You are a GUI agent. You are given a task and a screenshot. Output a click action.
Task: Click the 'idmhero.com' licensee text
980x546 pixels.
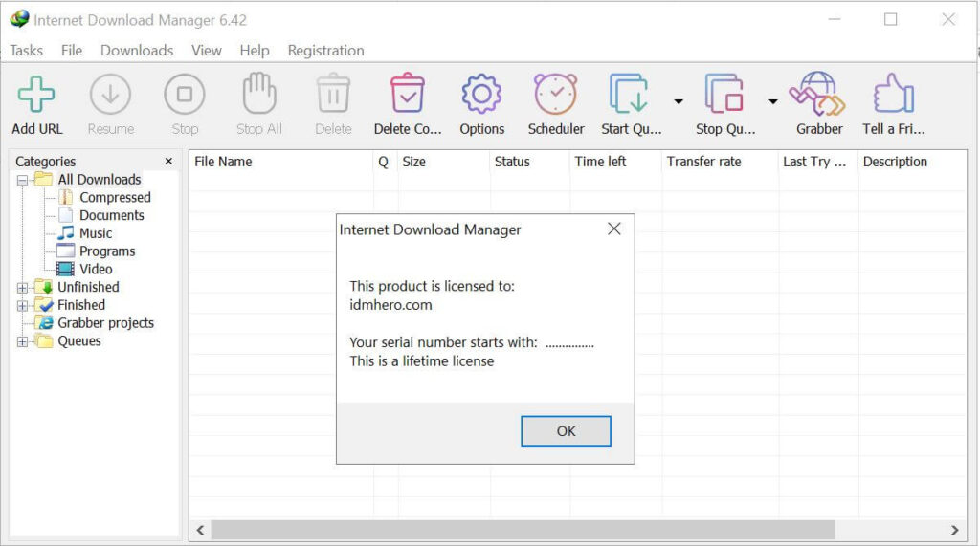click(390, 305)
